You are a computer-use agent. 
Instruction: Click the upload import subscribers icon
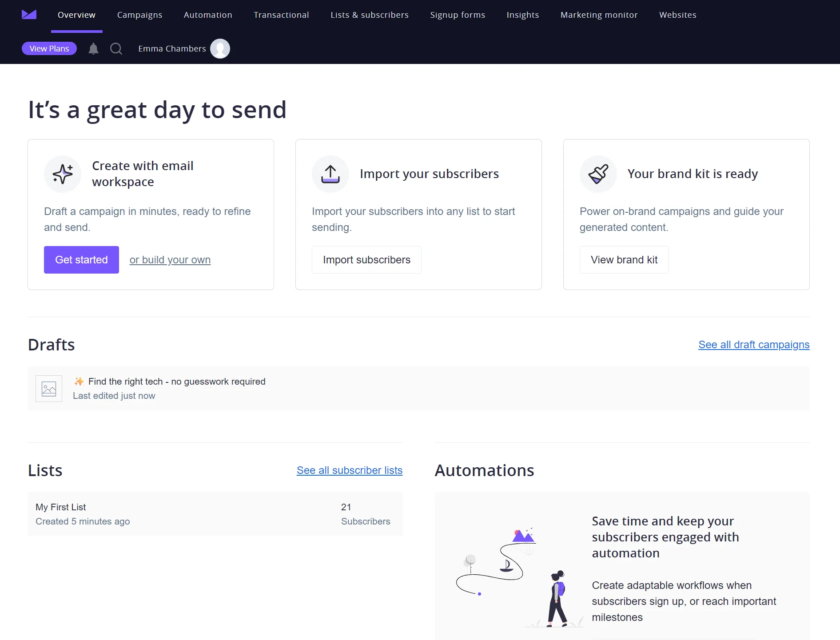pos(330,174)
